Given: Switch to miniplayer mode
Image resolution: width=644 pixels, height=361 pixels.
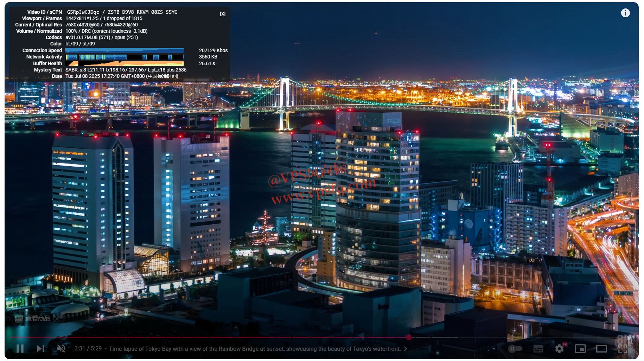Looking at the screenshot, I should 580,349.
